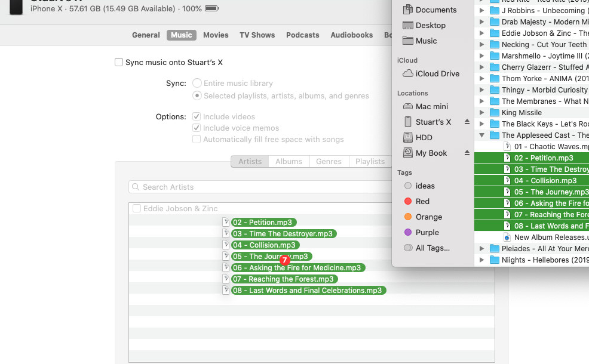Enable Sync music onto Stuart's X
589x364 pixels.
point(119,62)
